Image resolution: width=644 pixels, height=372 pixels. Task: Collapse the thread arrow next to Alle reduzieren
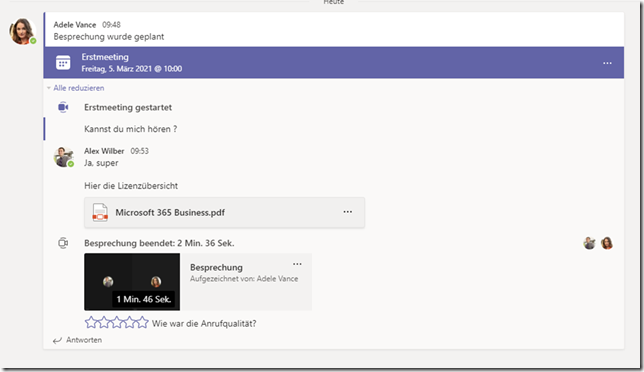49,88
